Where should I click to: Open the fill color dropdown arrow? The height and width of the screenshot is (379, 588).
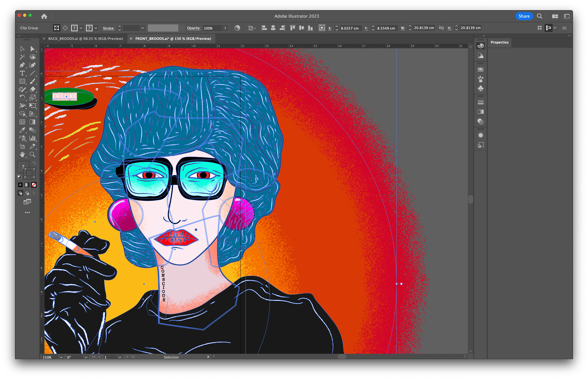tap(81, 28)
